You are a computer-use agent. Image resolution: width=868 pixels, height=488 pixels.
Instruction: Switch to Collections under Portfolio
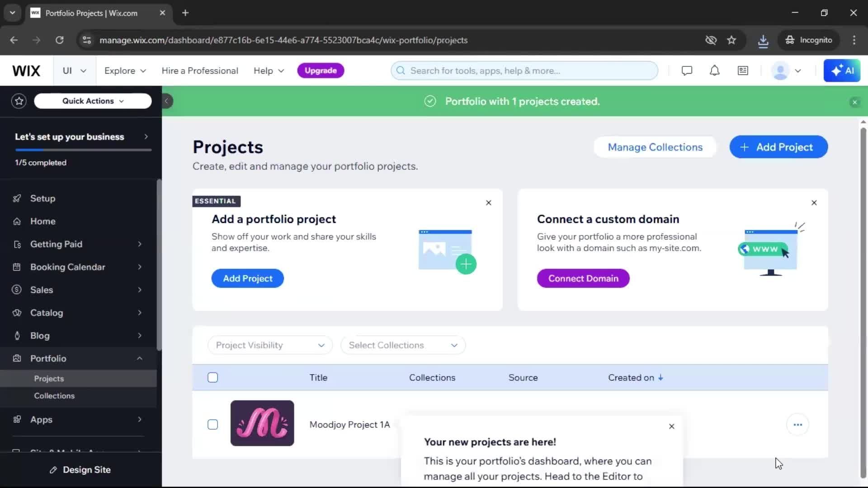(54, 396)
